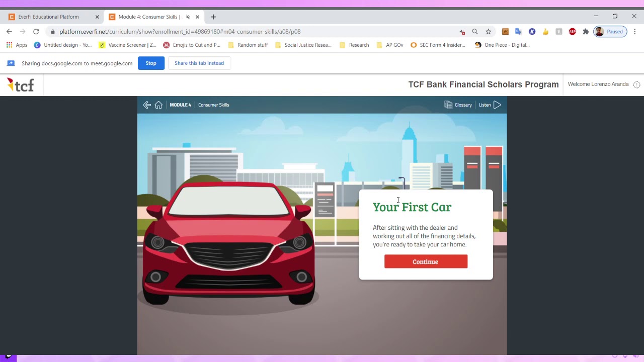The image size is (644, 362).
Task: Focus the address bar URL
Action: 180,32
